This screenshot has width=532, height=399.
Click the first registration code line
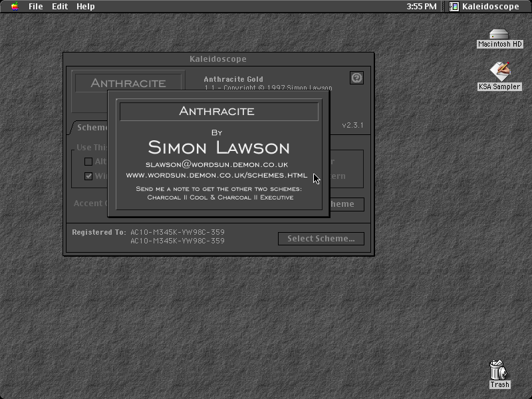pos(178,232)
